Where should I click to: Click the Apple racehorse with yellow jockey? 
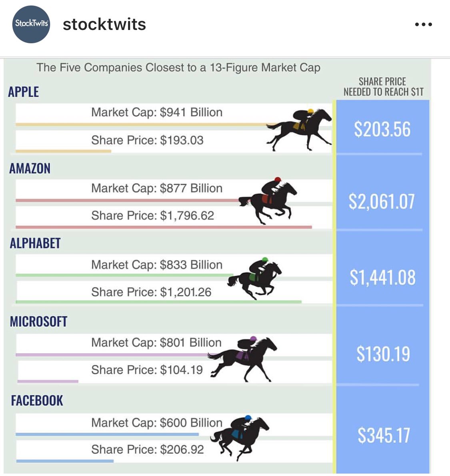pyautogui.click(x=299, y=129)
